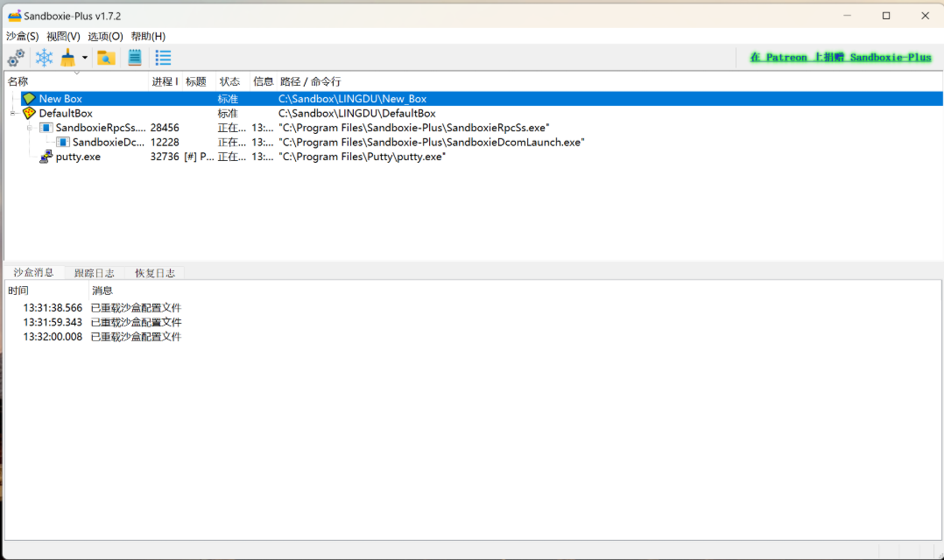
Task: Click the blue list view icon
Action: tap(162, 57)
